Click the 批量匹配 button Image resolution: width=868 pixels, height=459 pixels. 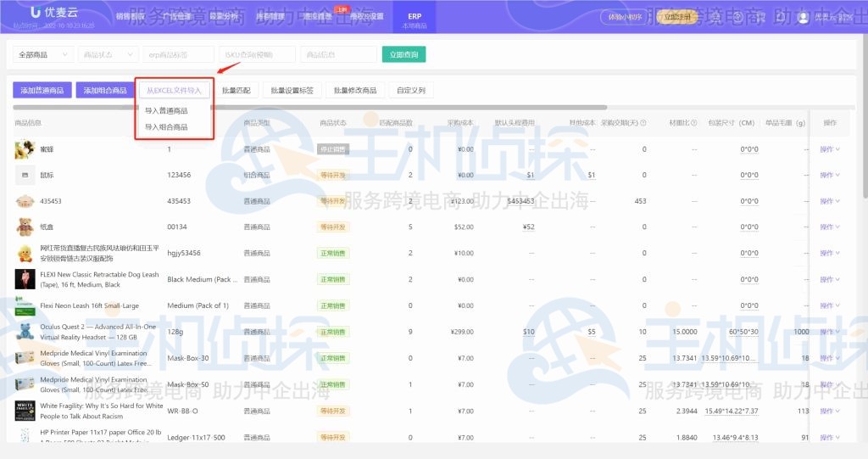pos(236,90)
